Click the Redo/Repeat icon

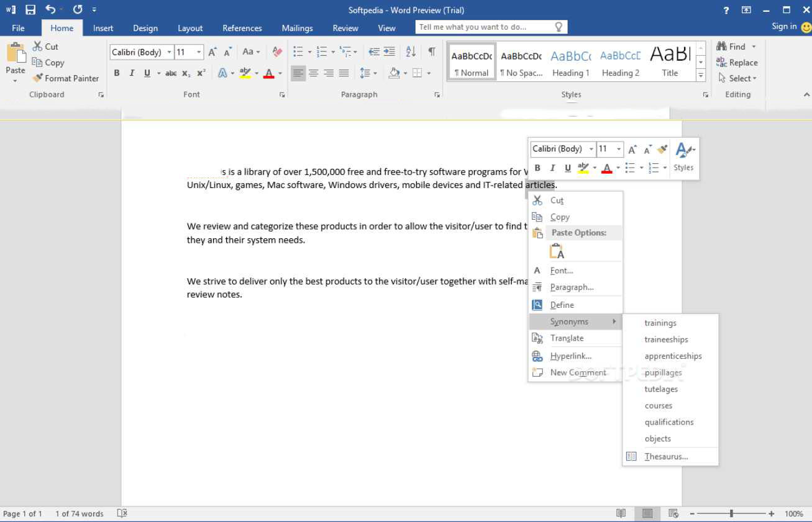pyautogui.click(x=78, y=9)
